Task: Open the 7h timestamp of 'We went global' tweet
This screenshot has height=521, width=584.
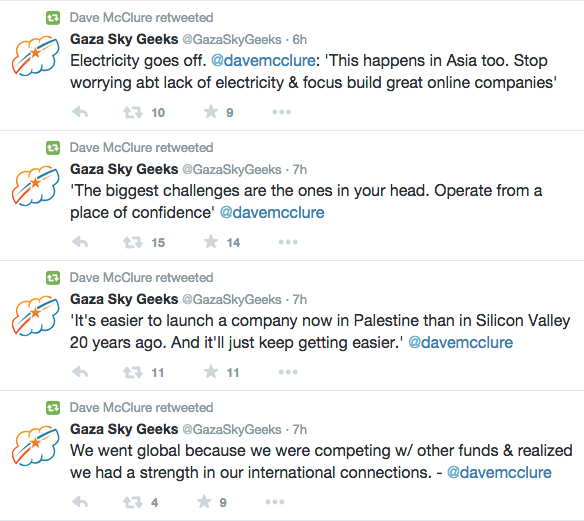Action: [x=299, y=429]
